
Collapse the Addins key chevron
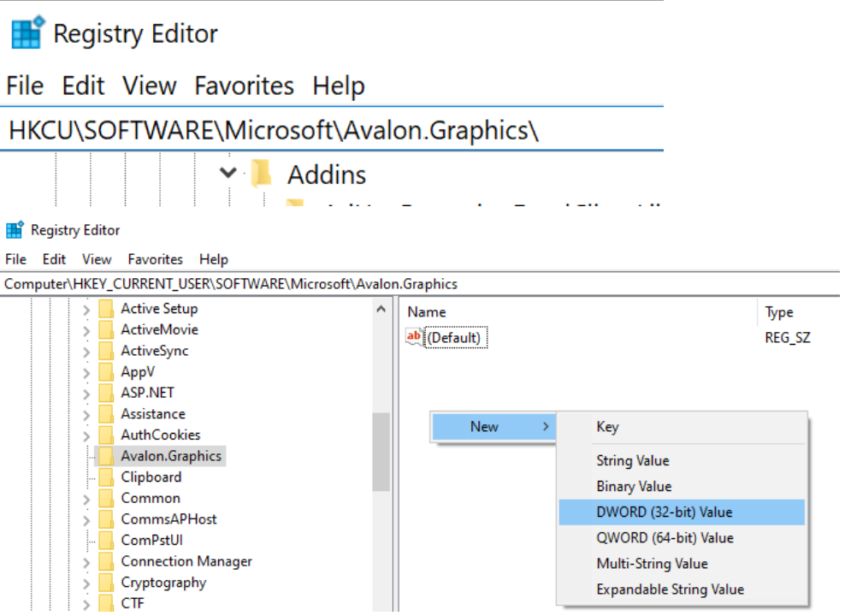point(228,173)
